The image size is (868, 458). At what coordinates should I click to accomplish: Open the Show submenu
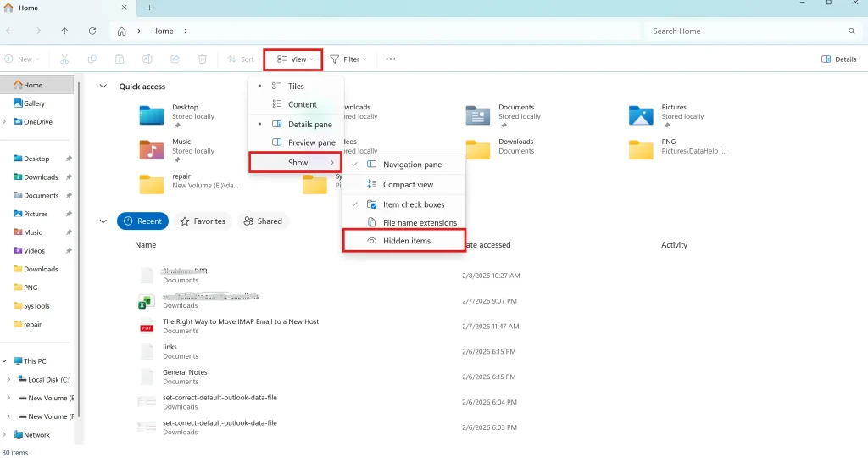295,162
